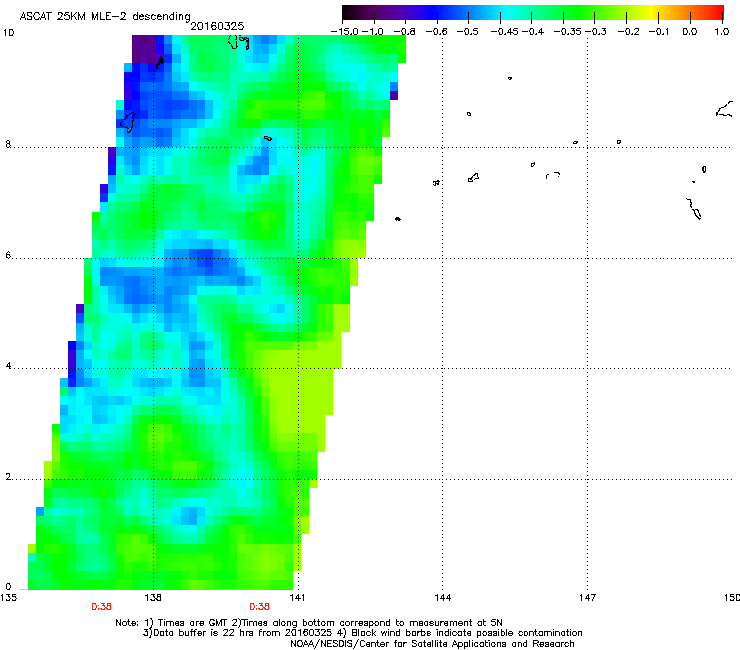
Task: Click the -15.0 colorbar label
Action: pyautogui.click(x=345, y=32)
